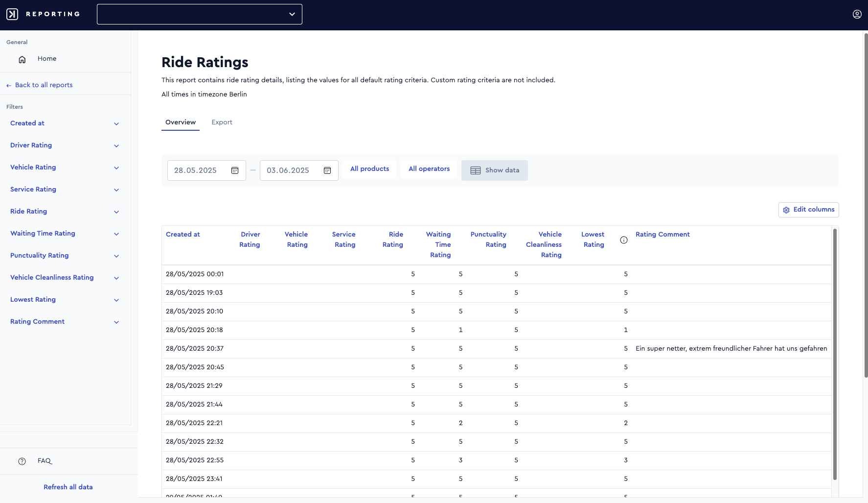Click the Lowest Rating info icon
Viewport: 868px width, 503px height.
[x=624, y=240]
